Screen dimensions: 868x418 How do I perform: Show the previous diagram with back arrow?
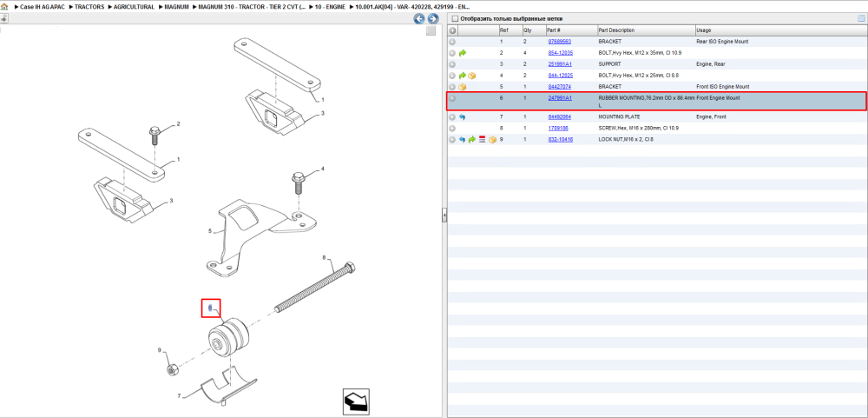click(x=419, y=19)
